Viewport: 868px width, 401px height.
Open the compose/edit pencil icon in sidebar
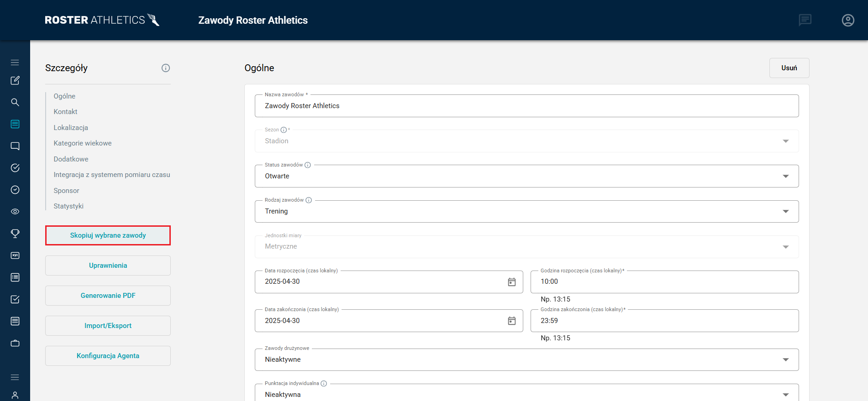(15, 80)
